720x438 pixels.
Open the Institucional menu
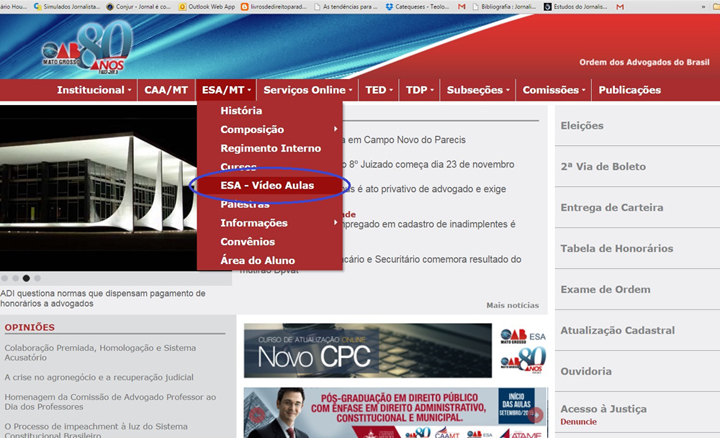pos(94,90)
